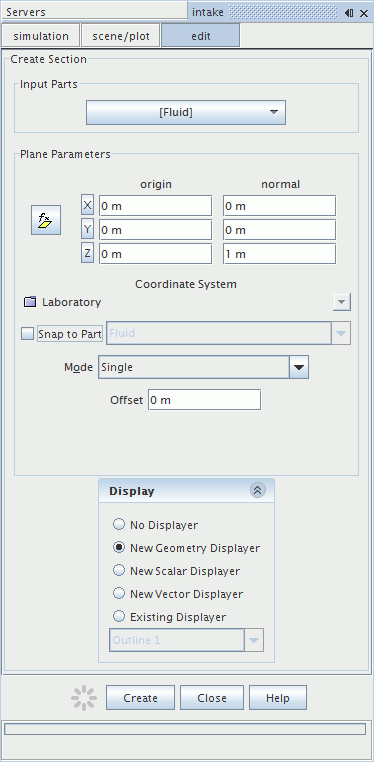Expand the Coordinate System dropdown arrow
The width and height of the screenshot is (374, 762).
pyautogui.click(x=342, y=302)
